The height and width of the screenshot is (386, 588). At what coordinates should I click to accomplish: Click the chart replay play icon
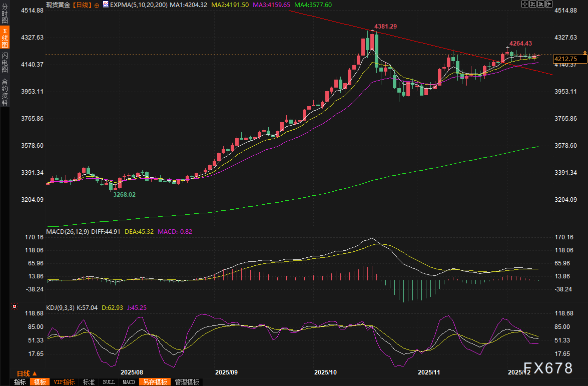point(540,5)
